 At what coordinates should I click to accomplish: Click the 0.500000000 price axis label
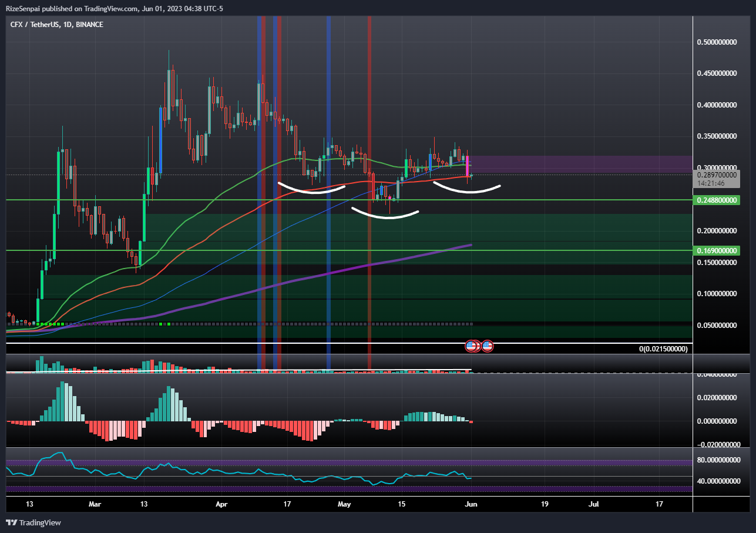717,42
